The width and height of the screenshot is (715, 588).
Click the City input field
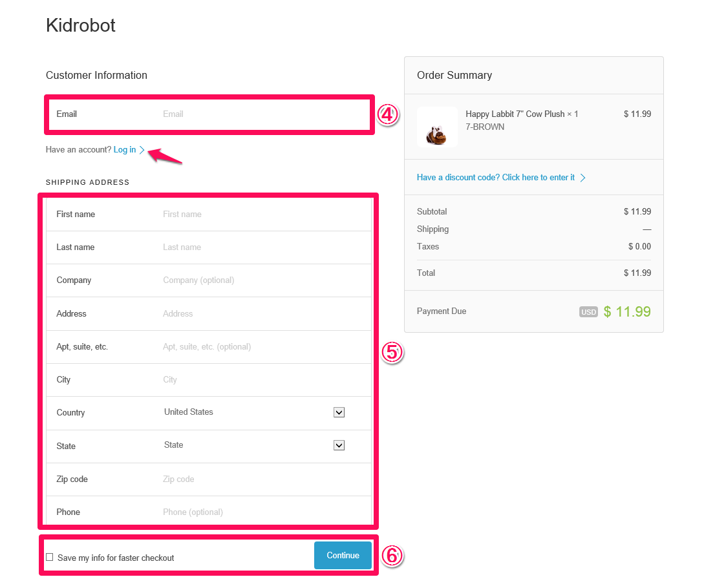pos(209,380)
